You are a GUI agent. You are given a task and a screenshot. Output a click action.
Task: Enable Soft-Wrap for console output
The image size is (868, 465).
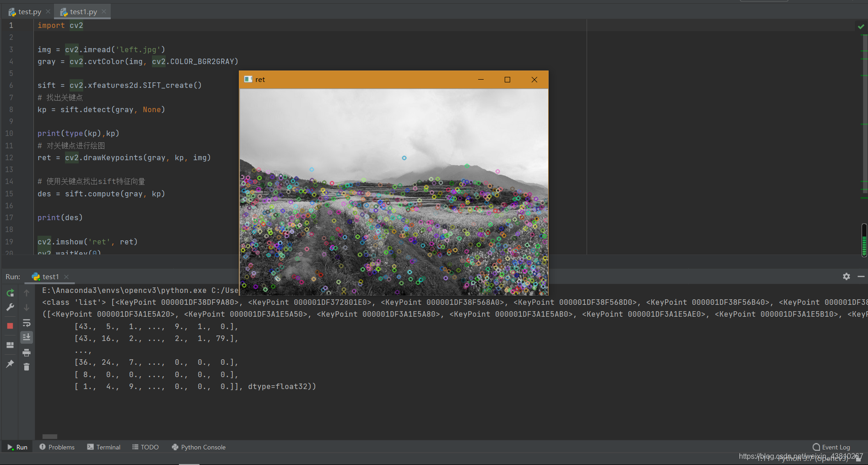[26, 323]
